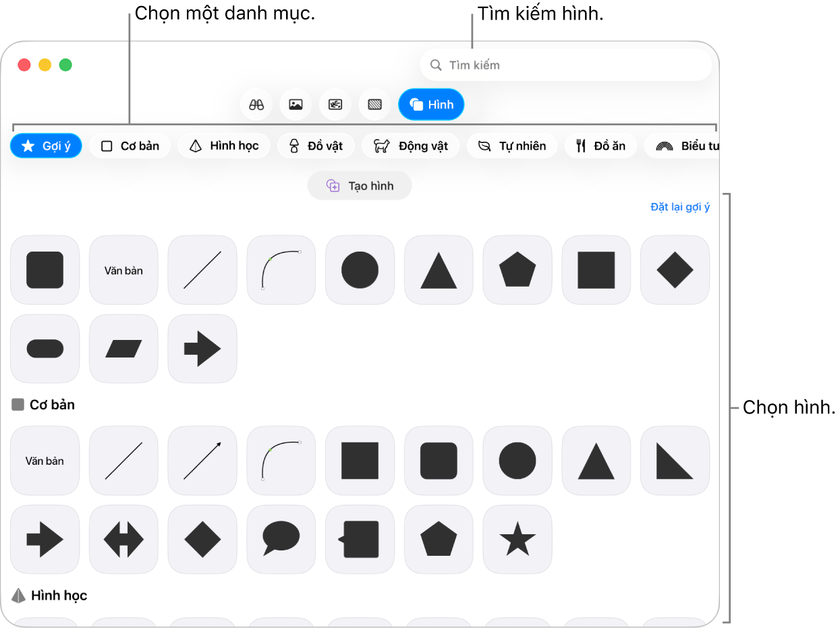This screenshot has height=630, width=840.
Task: Insert the pill-shaped rounded rectangle
Action: pos(45,349)
